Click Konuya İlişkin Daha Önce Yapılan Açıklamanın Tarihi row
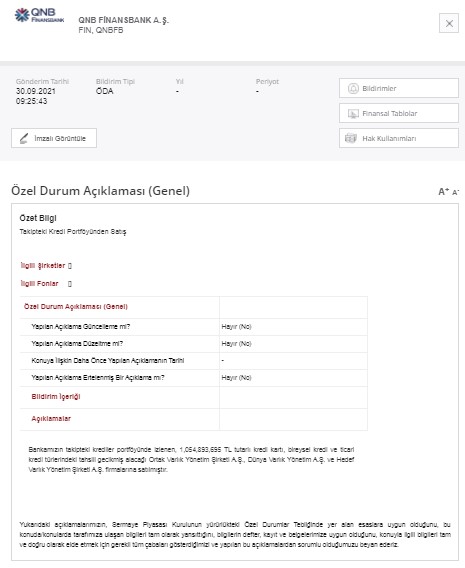Screen dimensions: 465x568 [194, 361]
